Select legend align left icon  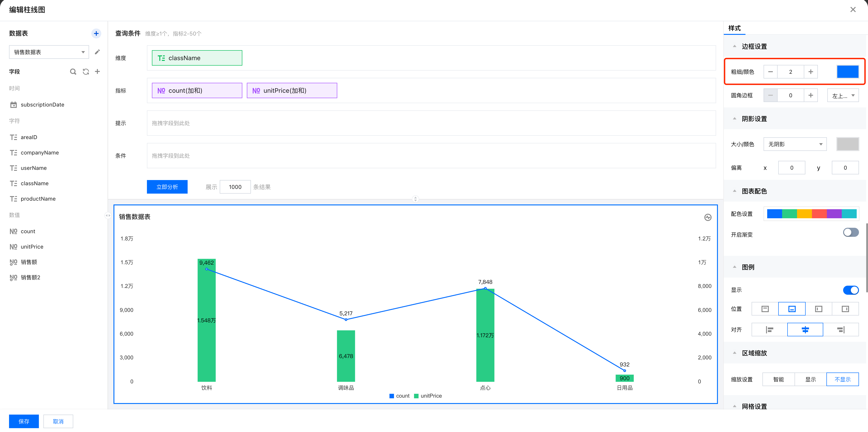point(769,330)
